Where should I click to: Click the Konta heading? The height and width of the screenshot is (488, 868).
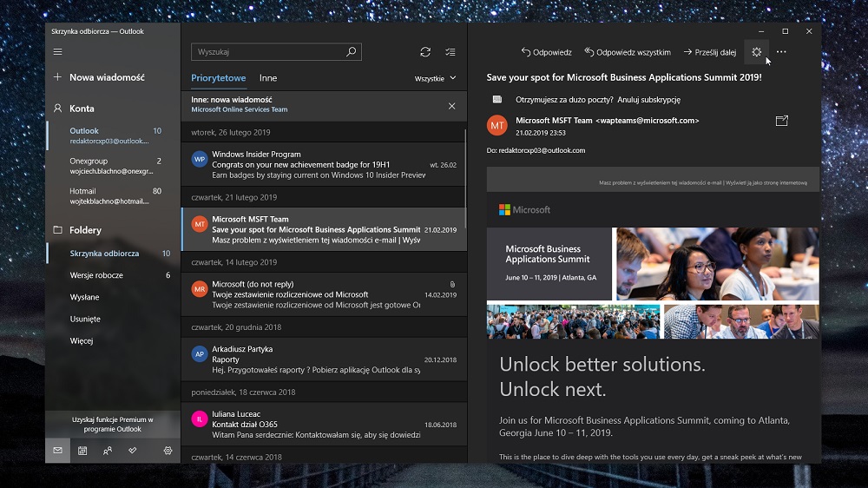point(82,109)
